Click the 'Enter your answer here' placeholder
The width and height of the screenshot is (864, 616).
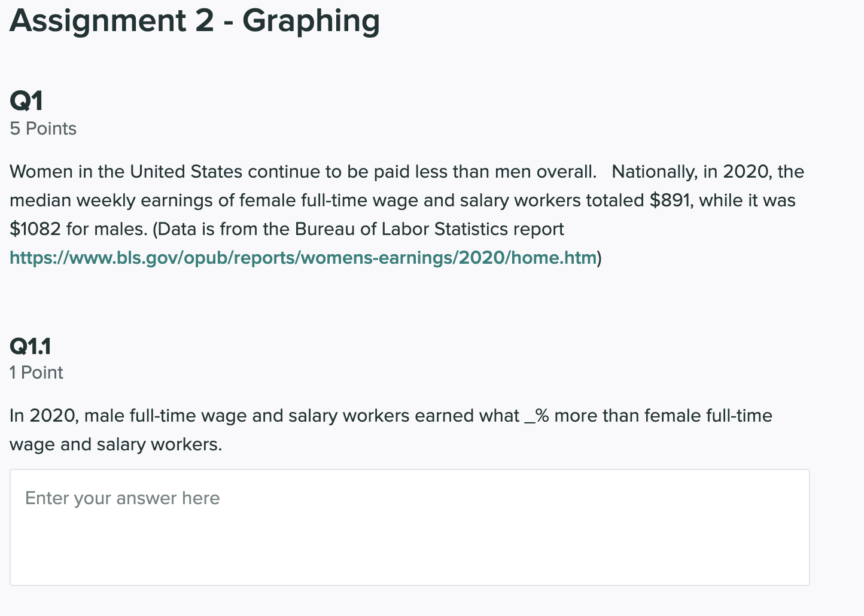[x=122, y=498]
